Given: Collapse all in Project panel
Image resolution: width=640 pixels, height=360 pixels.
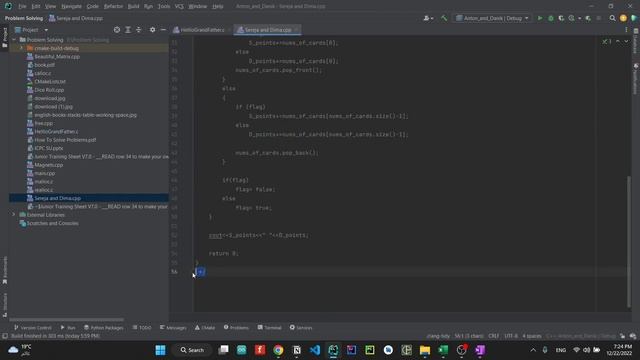Looking at the screenshot, I should [138, 30].
